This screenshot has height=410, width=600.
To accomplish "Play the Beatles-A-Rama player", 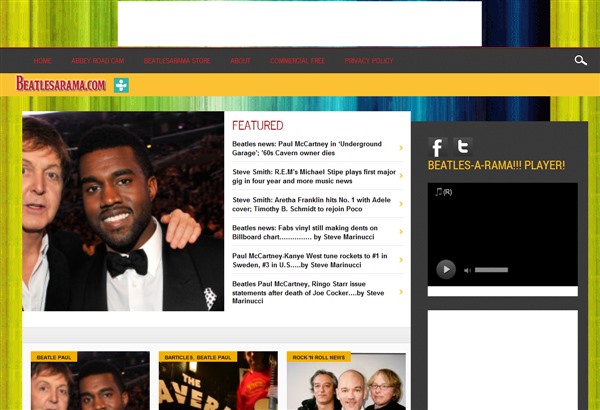I will pyautogui.click(x=446, y=270).
